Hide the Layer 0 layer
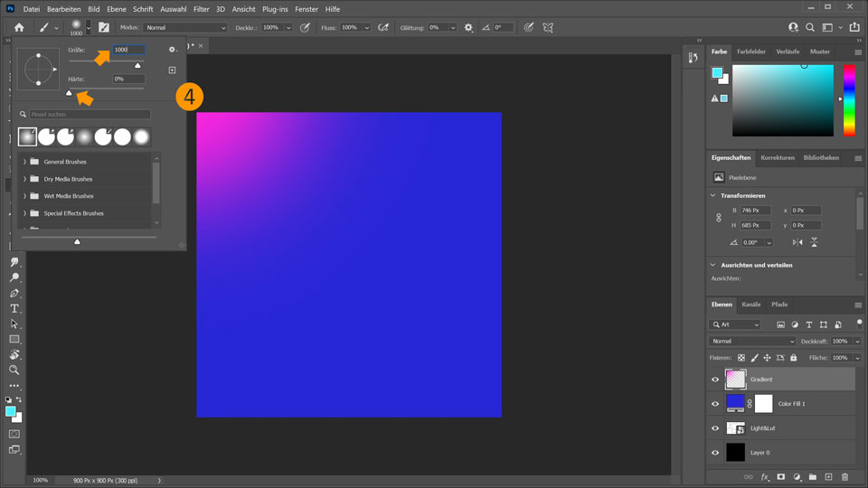Screen dimensions: 868x488 tap(715, 453)
